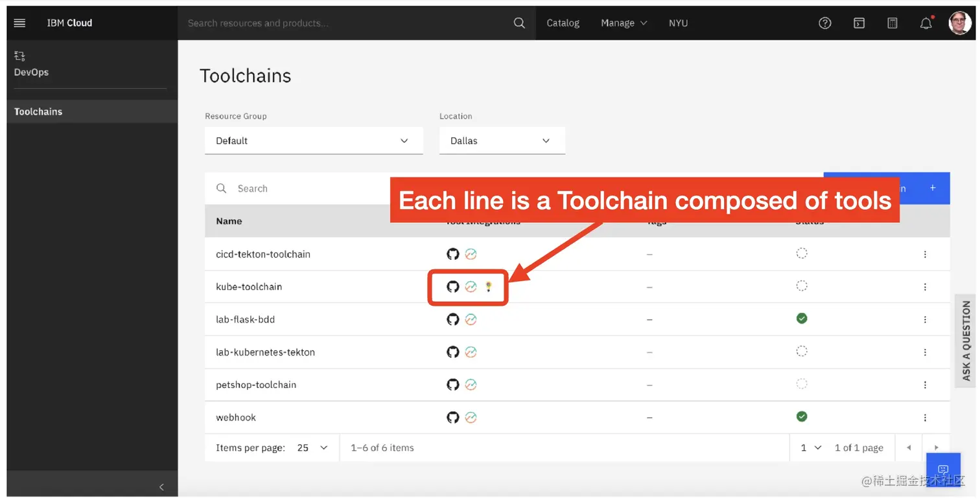Image resolution: width=980 pixels, height=502 pixels.
Task: Click status circle for lab-kubernetes-tekton
Action: tap(802, 351)
